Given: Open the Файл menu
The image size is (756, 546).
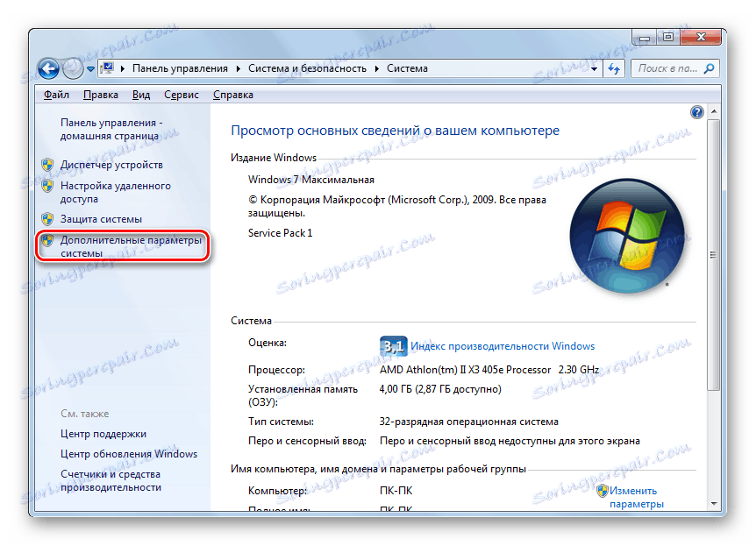Looking at the screenshot, I should pos(56,95).
